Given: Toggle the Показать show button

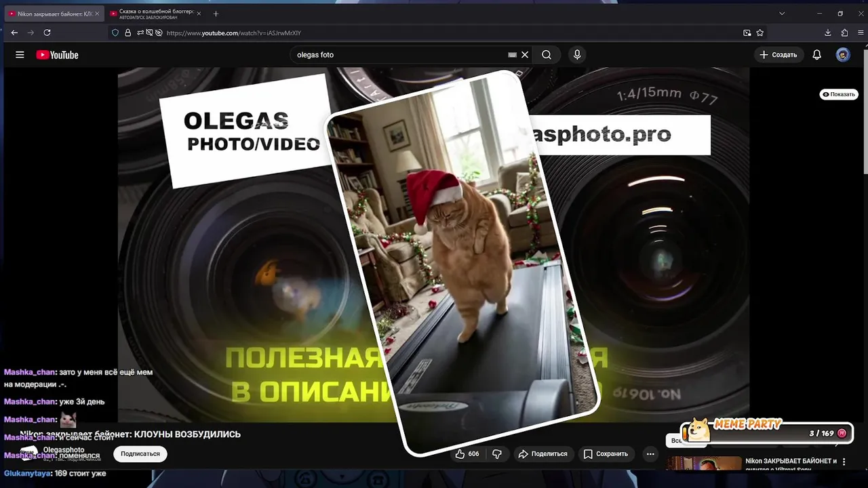Looking at the screenshot, I should [839, 94].
